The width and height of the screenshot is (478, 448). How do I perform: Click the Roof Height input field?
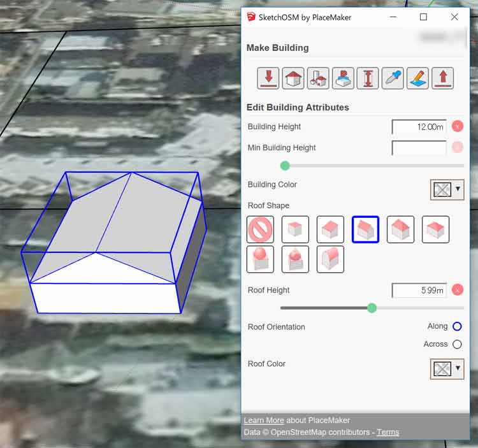419,291
